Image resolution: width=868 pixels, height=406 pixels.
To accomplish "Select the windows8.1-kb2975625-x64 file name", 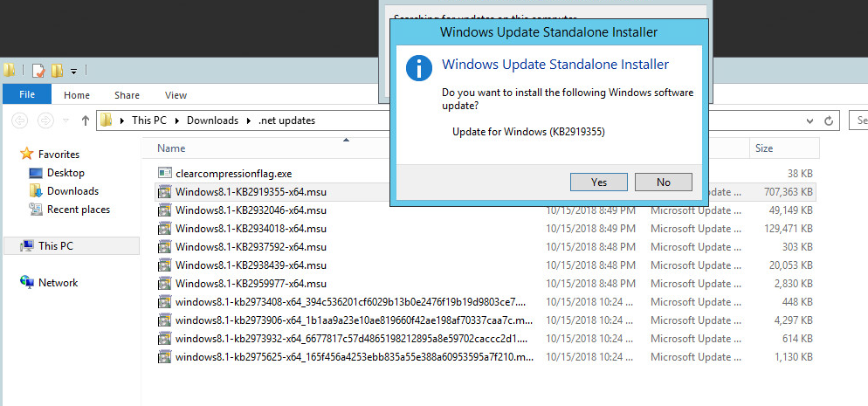I will pyautogui.click(x=355, y=357).
